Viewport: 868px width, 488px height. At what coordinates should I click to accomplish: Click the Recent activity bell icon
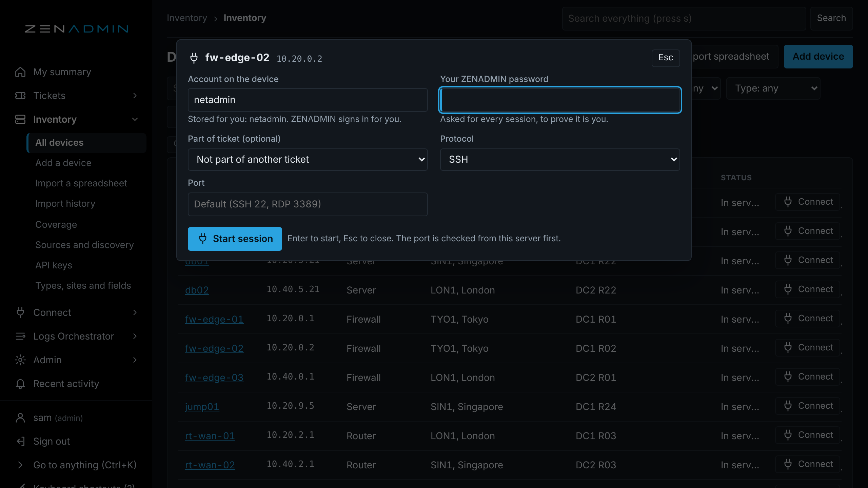point(20,384)
